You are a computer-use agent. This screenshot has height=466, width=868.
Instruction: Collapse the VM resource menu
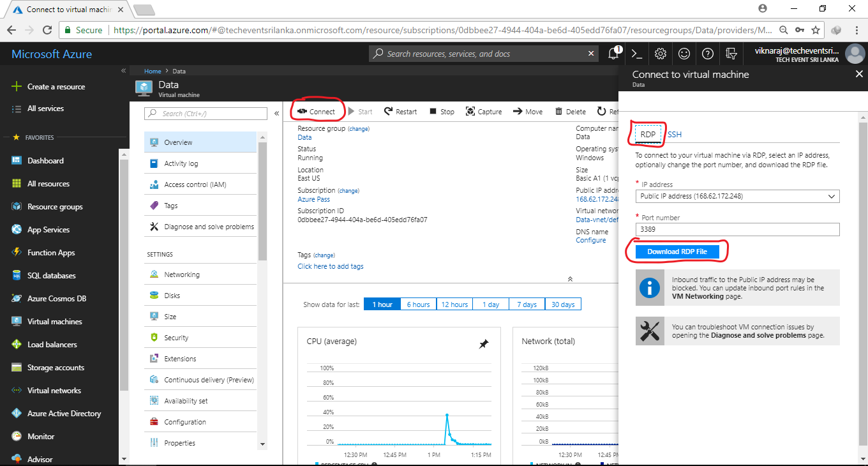pyautogui.click(x=276, y=114)
